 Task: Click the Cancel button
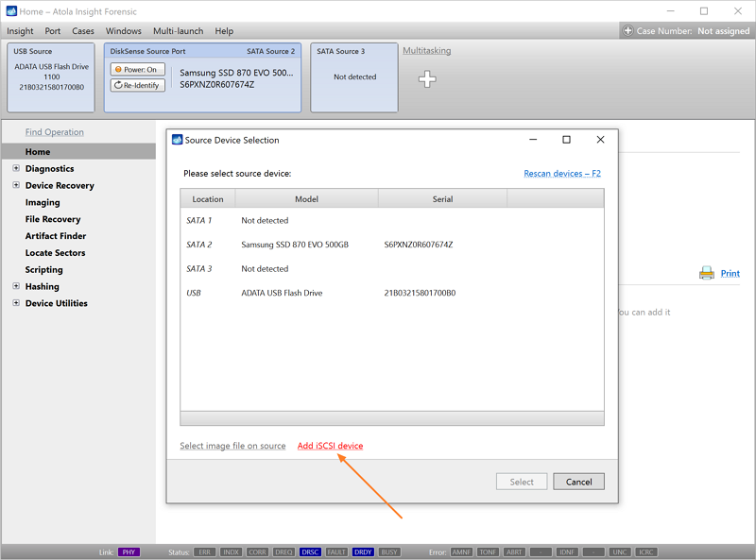point(578,482)
